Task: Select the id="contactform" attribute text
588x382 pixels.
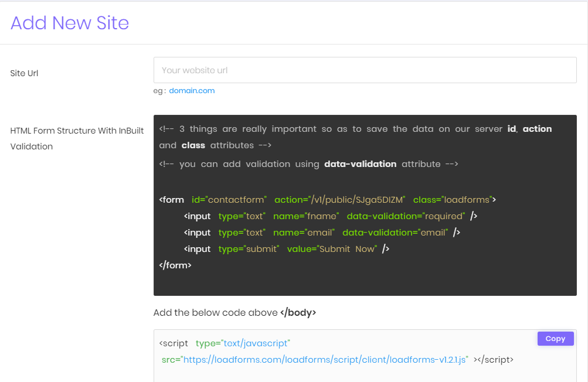Action: (229, 199)
